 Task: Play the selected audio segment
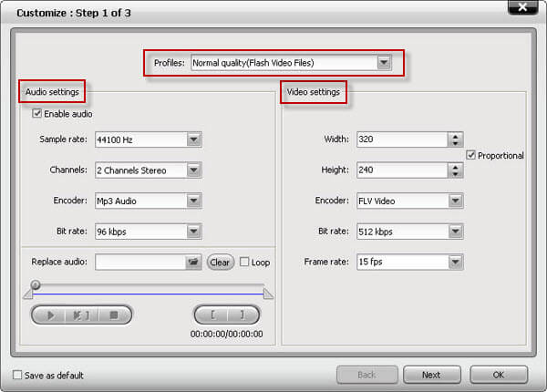tap(81, 315)
